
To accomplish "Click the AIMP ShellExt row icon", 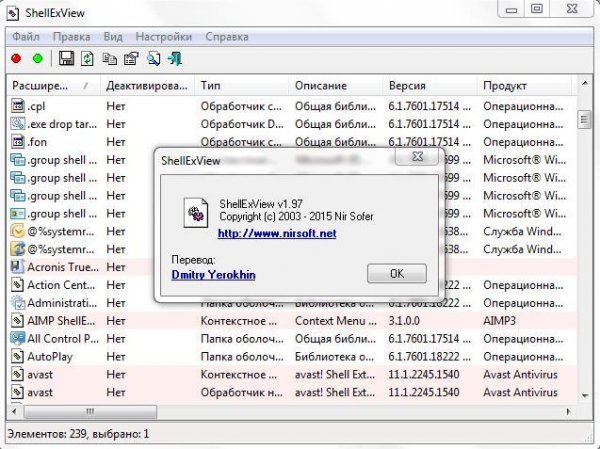I will click(x=18, y=320).
